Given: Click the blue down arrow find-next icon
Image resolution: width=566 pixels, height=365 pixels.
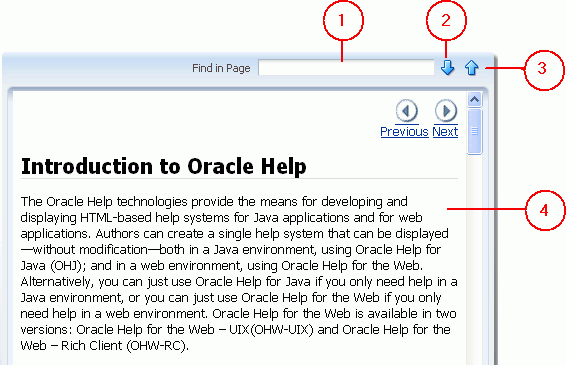Looking at the screenshot, I should tap(447, 68).
